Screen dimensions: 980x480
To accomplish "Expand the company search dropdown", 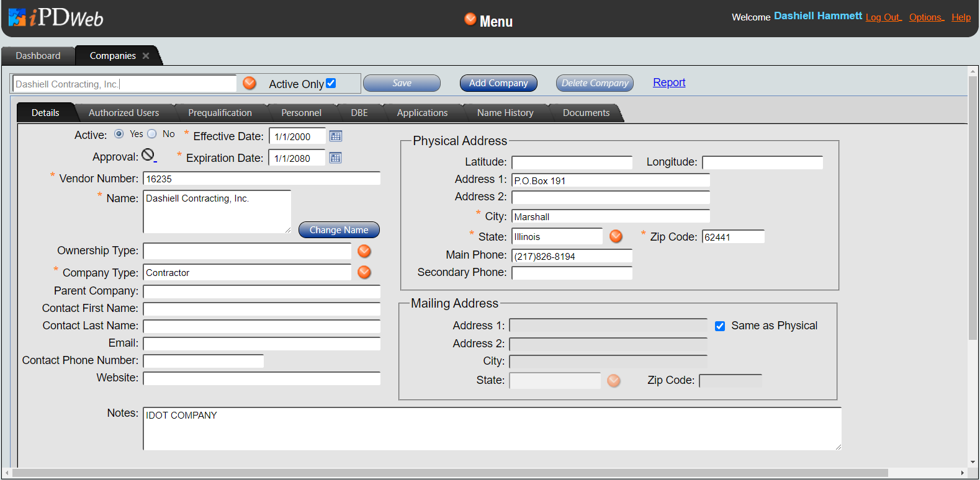I will click(249, 83).
